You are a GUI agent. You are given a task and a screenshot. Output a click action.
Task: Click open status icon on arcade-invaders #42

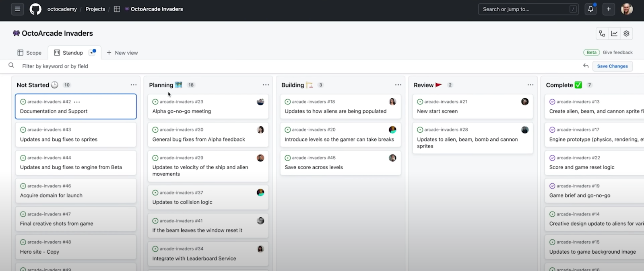[x=23, y=102]
